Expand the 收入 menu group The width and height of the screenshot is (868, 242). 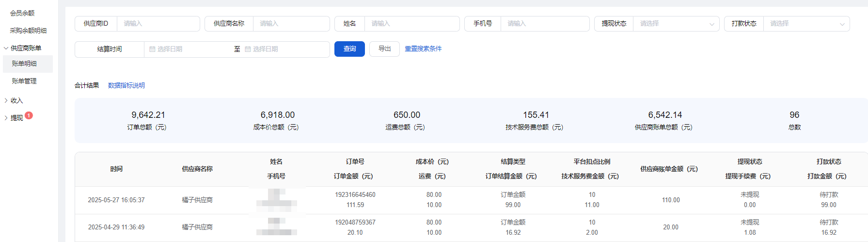(6, 100)
